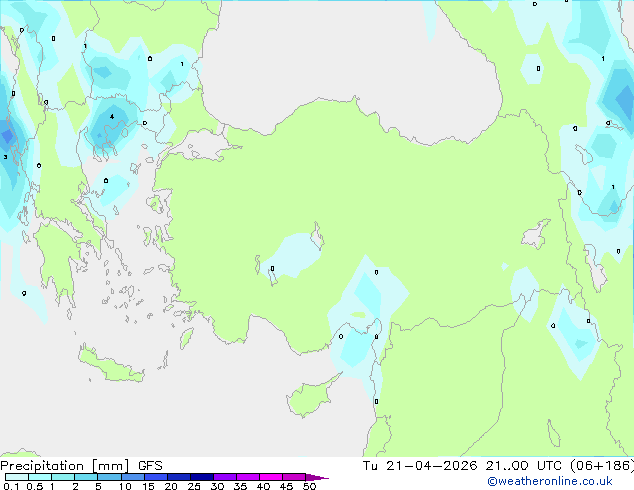This screenshot has height=490, width=634.
Task: Click the (06+186) forecast run label
Action: tap(602, 465)
